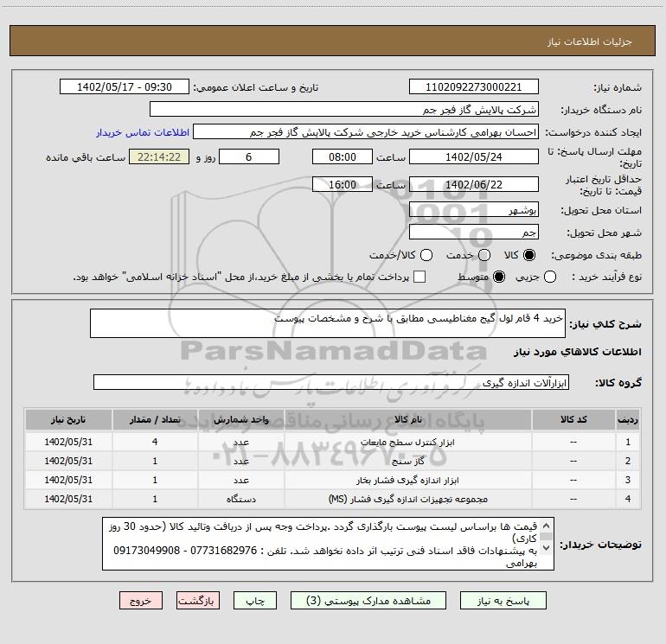
Task: Click the شرح کلی نیاز description box
Action: click(x=328, y=323)
